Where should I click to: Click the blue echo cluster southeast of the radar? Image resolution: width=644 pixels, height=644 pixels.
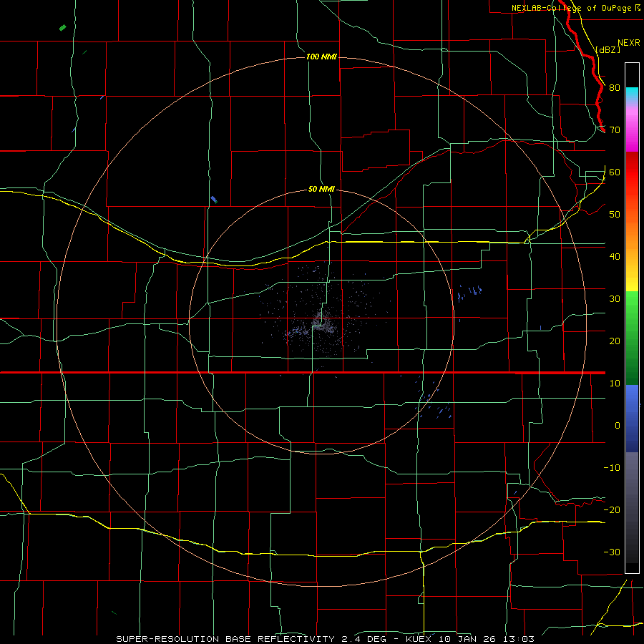pos(434,401)
